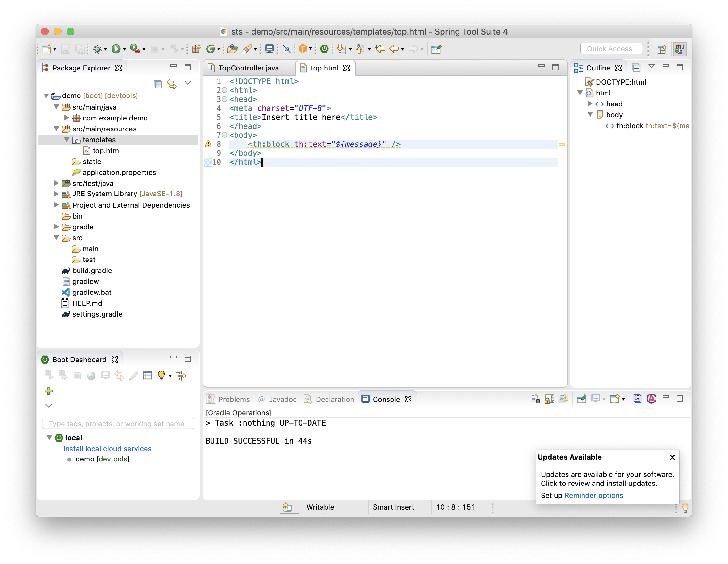Image resolution: width=728 pixels, height=564 pixels.
Task: Click the New Java Package icon
Action: 196,49
